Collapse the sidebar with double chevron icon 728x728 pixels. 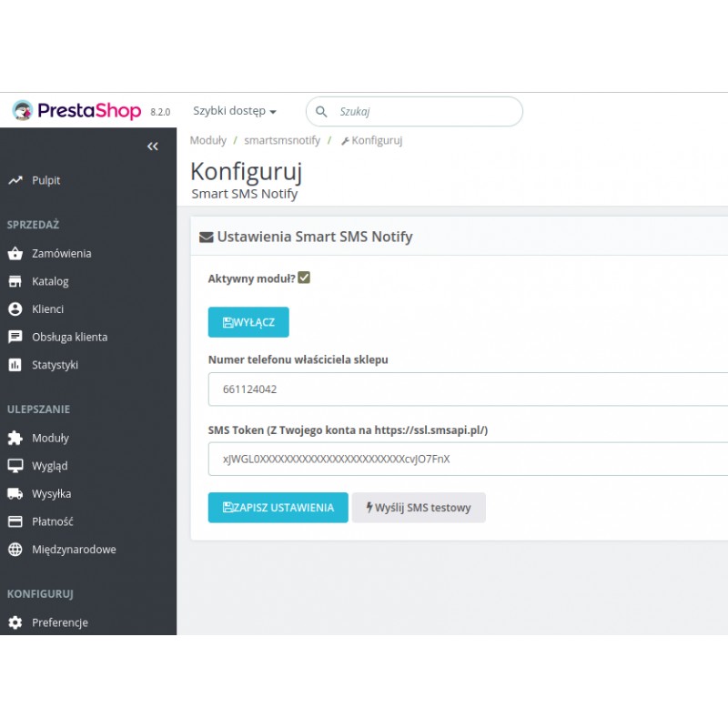pos(152,147)
